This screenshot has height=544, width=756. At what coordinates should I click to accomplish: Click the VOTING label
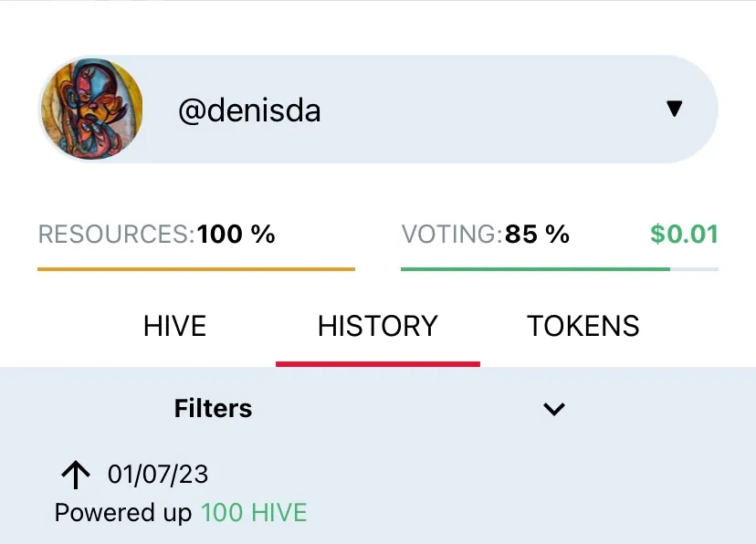point(451,235)
